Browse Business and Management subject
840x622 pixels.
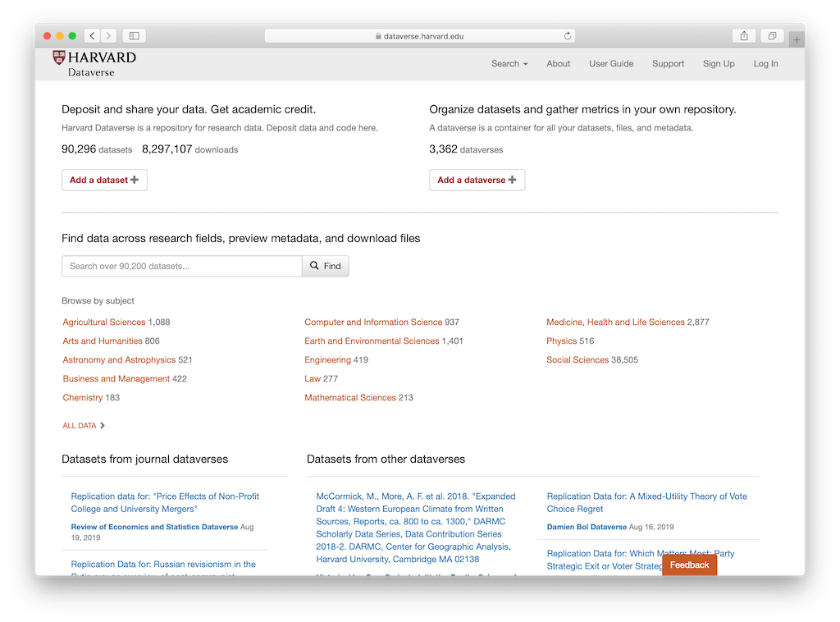(x=116, y=379)
